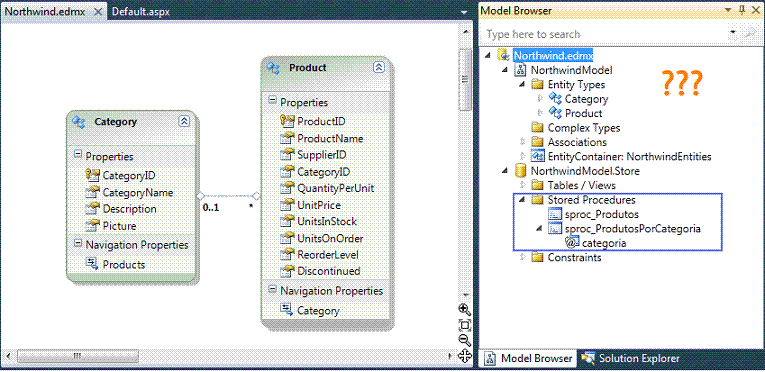765x372 pixels.
Task: Click the sproc_Produtos procedure icon
Action: pos(554,214)
